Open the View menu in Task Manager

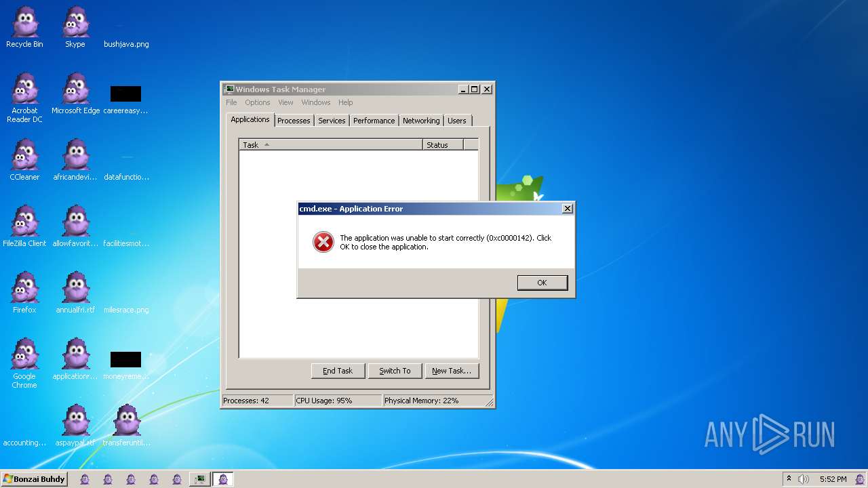tap(285, 102)
